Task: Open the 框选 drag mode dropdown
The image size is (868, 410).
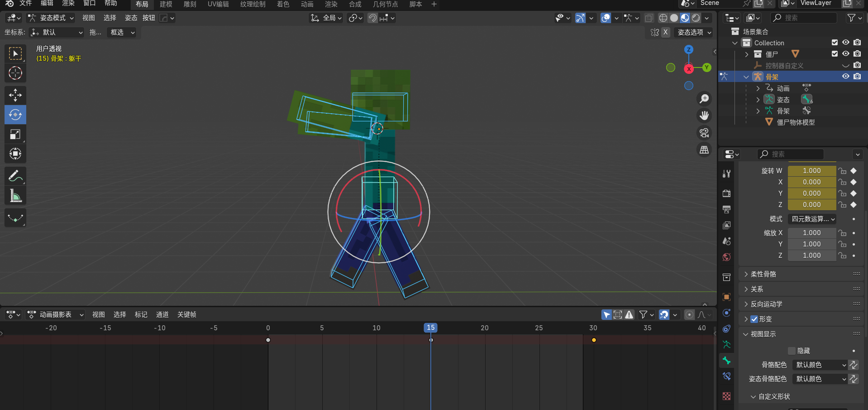Action: pyautogui.click(x=122, y=33)
